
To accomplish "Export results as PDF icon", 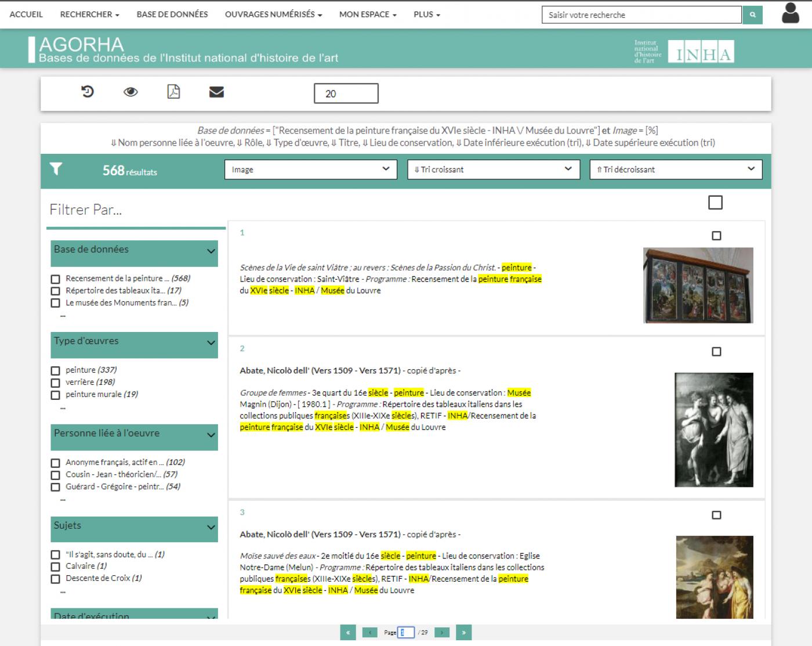I will click(173, 92).
